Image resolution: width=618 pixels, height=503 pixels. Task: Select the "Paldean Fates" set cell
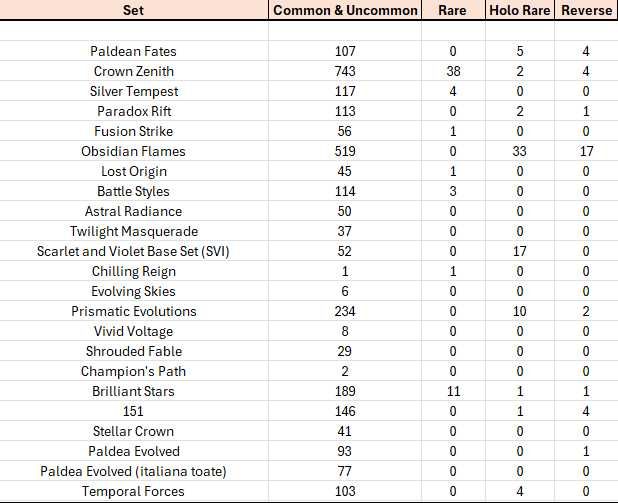133,51
